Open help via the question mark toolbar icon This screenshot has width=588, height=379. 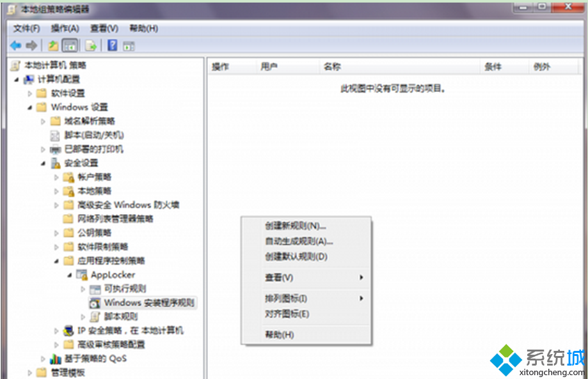pos(113,45)
